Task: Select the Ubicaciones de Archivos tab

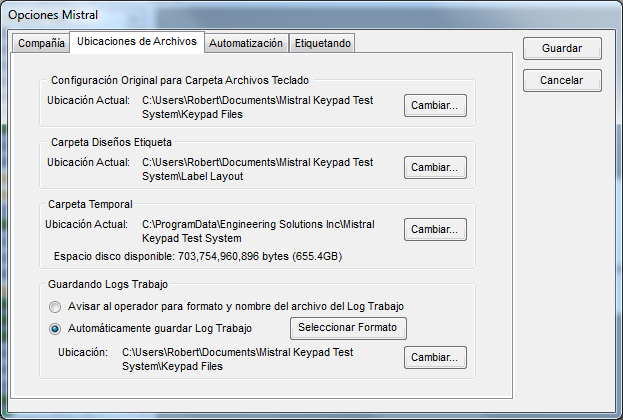Action: point(137,41)
